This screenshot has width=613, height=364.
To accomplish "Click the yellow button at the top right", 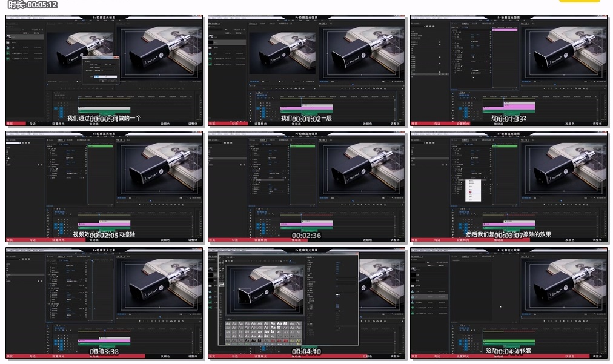I will coord(579,1).
